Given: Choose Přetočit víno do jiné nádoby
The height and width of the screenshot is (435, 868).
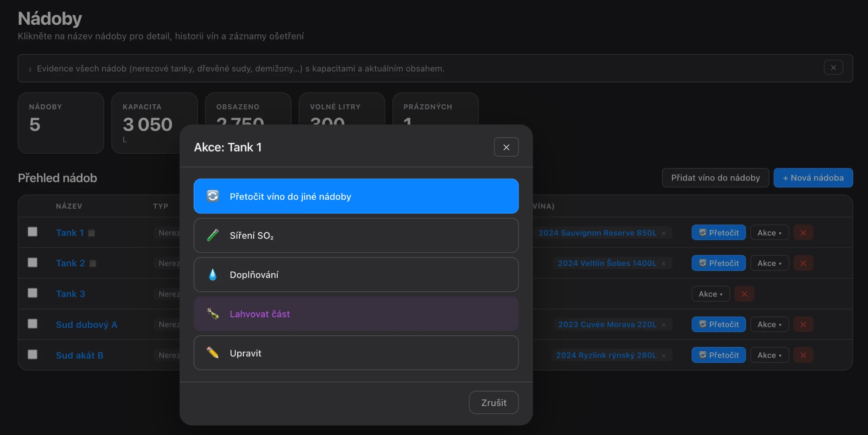Looking at the screenshot, I should (x=356, y=196).
